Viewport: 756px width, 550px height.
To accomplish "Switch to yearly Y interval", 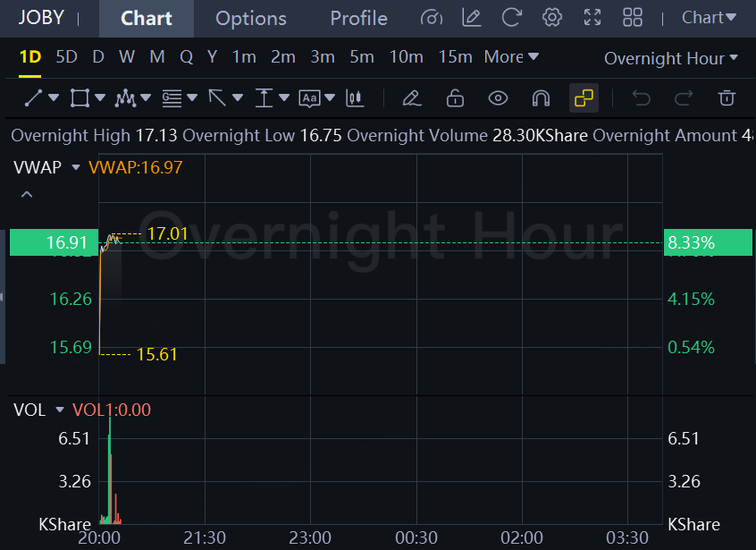I will pos(212,57).
